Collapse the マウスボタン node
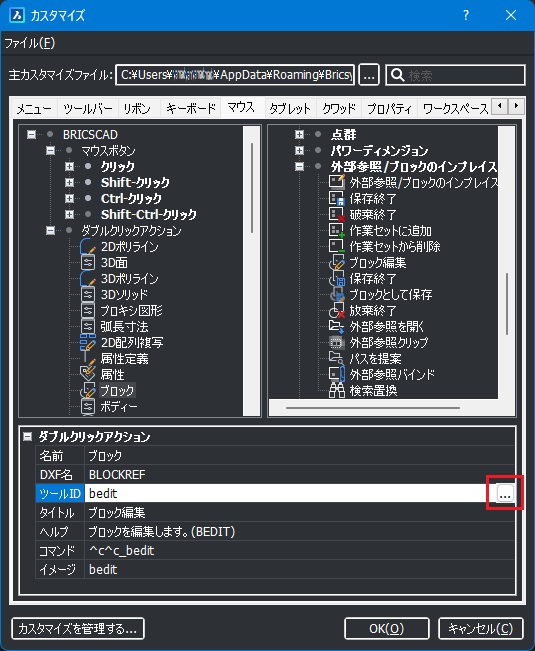This screenshot has width=535, height=651. (x=50, y=150)
